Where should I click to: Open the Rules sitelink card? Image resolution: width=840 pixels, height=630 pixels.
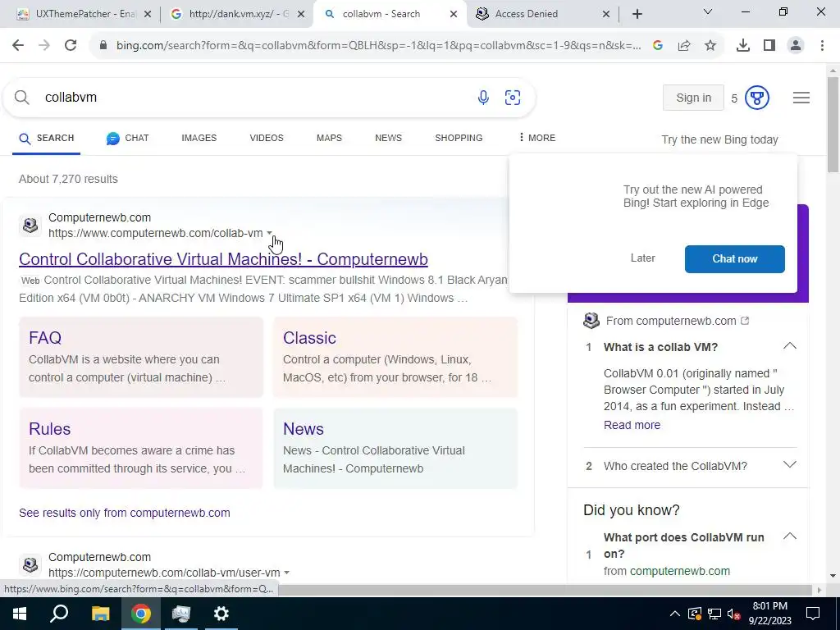pos(141,449)
